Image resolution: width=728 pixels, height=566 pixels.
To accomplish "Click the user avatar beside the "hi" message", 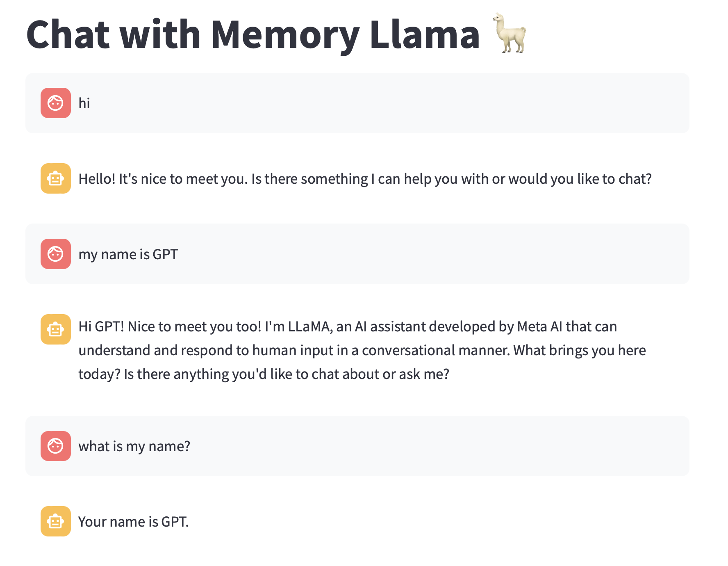I will tap(56, 103).
